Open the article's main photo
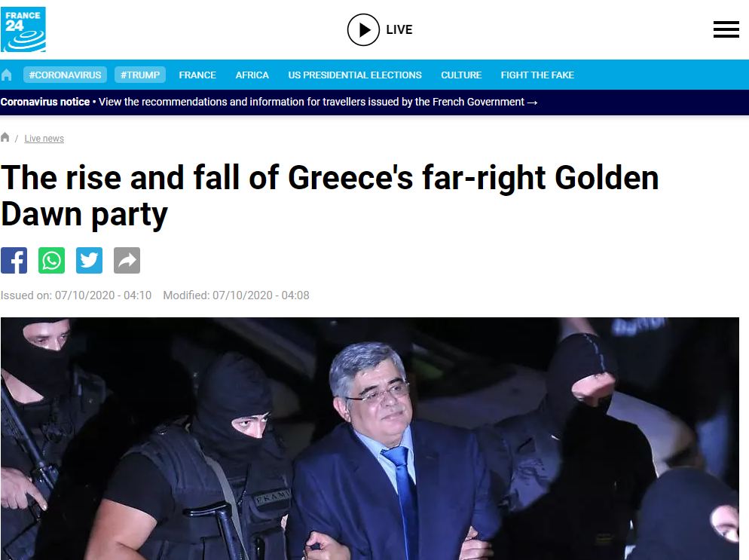749x560 pixels. coord(370,439)
